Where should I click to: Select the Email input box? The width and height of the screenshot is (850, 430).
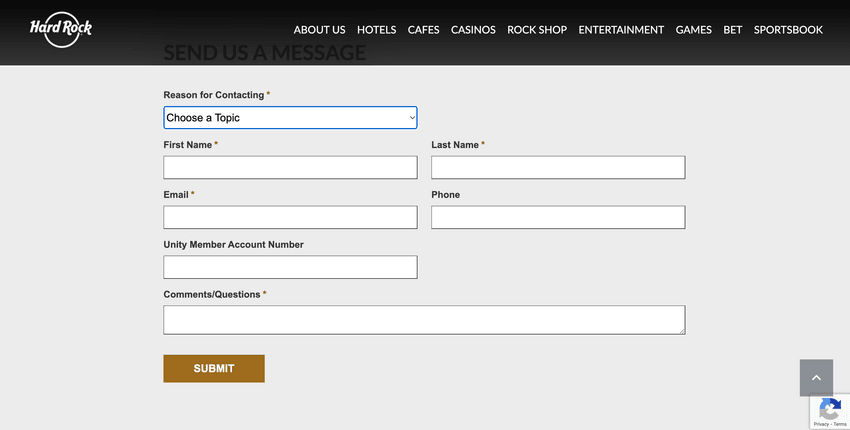pos(290,217)
